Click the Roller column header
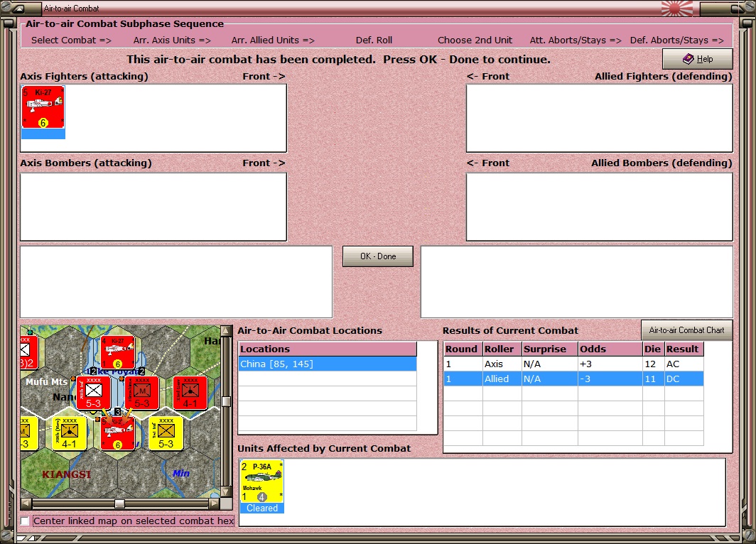The image size is (756, 544). click(x=502, y=349)
